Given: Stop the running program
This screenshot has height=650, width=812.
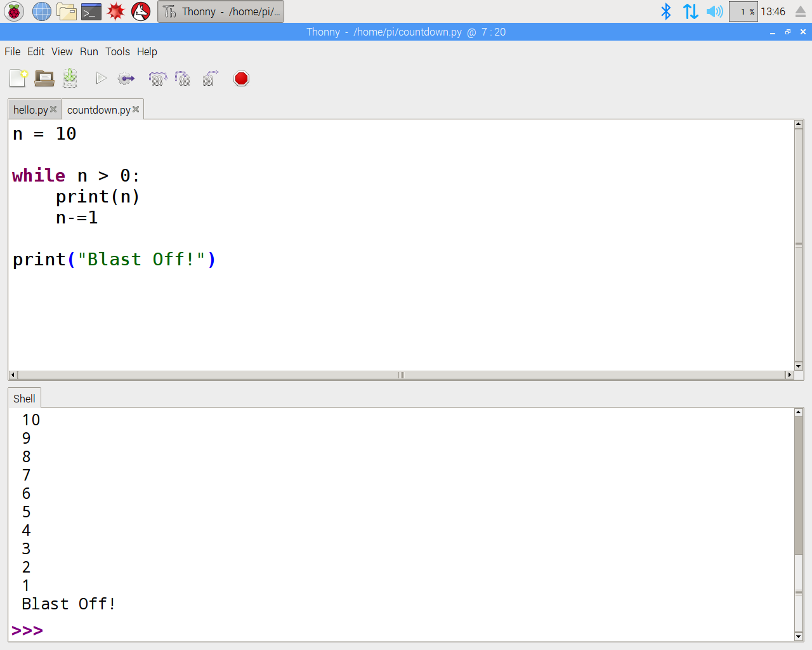Looking at the screenshot, I should point(241,78).
